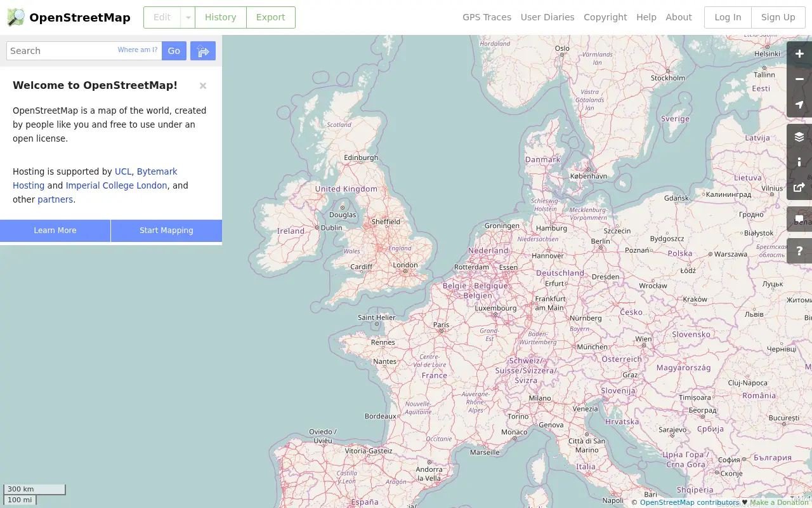This screenshot has height=508, width=812.
Task: Click the Milano label on the map
Action: tap(540, 398)
